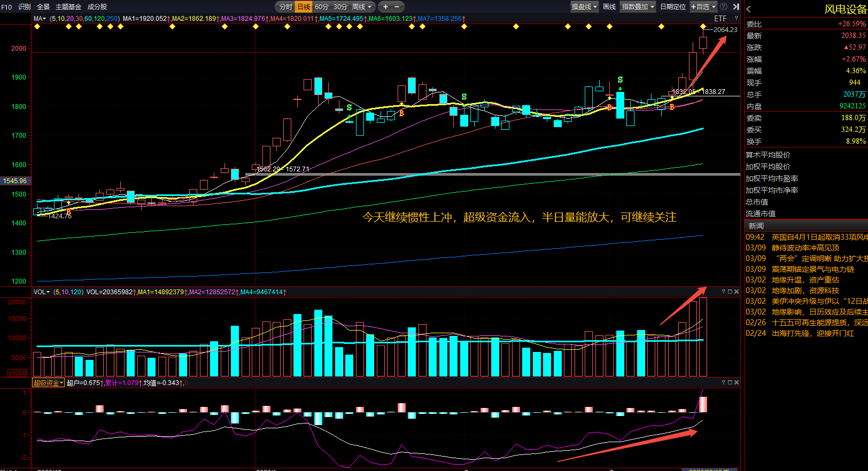Screen dimensions: 868x471
Task: Open the 主题基金 tab
Action: pos(68,7)
